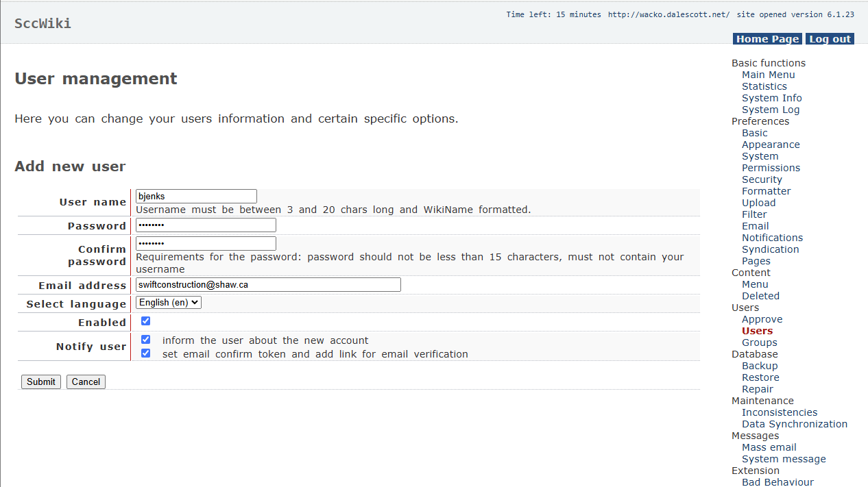
Task: Focus the Password field
Action: click(206, 225)
